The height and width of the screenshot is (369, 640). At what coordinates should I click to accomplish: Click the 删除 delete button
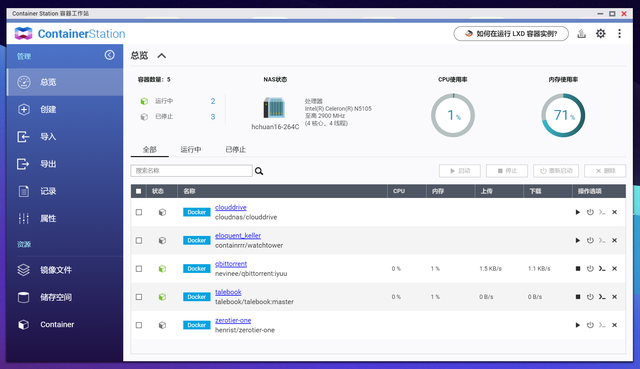coord(605,171)
